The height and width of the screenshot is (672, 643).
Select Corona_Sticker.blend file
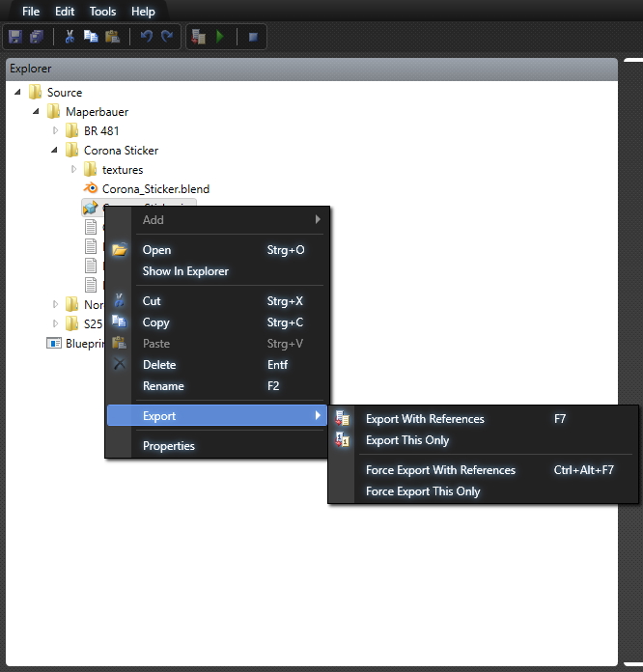click(155, 189)
